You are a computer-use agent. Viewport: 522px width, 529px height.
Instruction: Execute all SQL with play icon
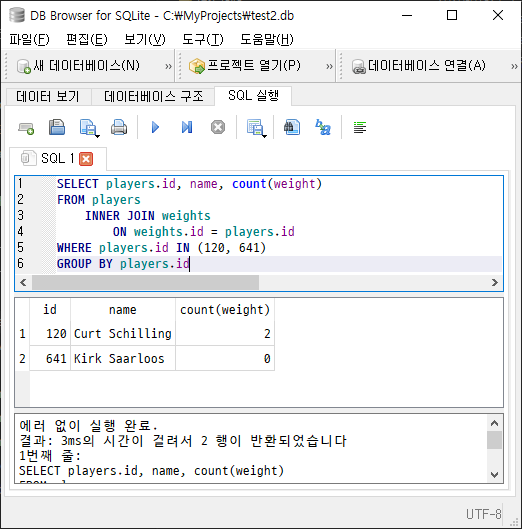(155, 128)
